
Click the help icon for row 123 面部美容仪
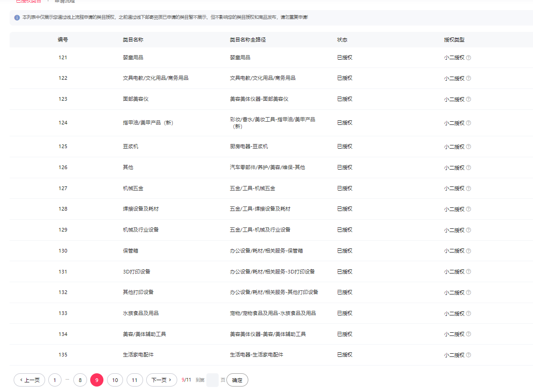pos(468,99)
